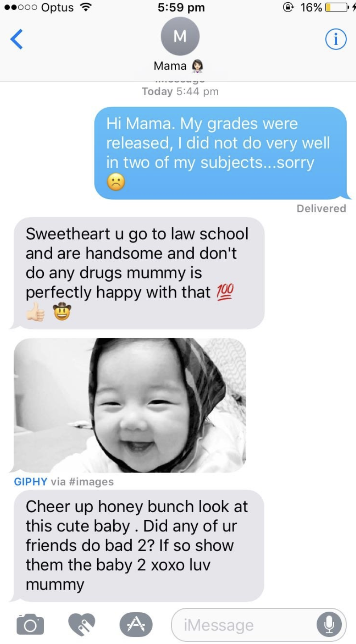Open the iMessage App Store icon
The image size is (356, 644).
(x=136, y=624)
